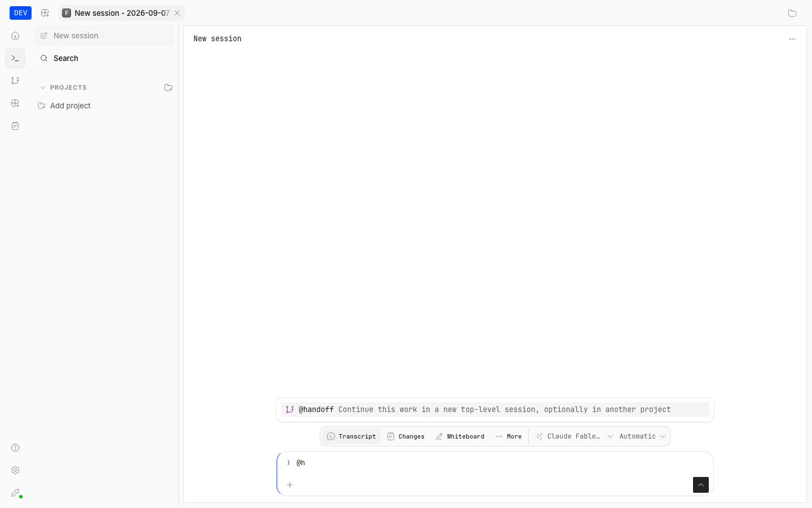Click the New session title text
The width and height of the screenshot is (812, 508).
tap(217, 39)
